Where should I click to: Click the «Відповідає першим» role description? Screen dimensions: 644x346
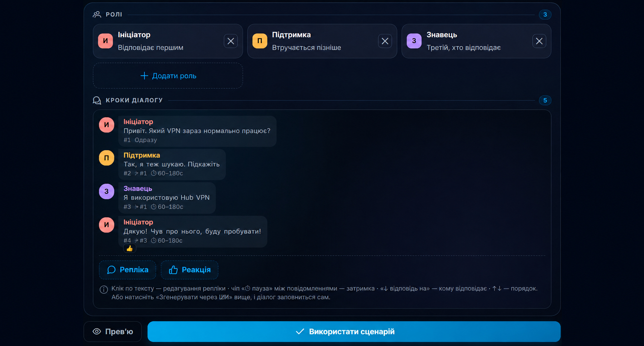point(150,48)
